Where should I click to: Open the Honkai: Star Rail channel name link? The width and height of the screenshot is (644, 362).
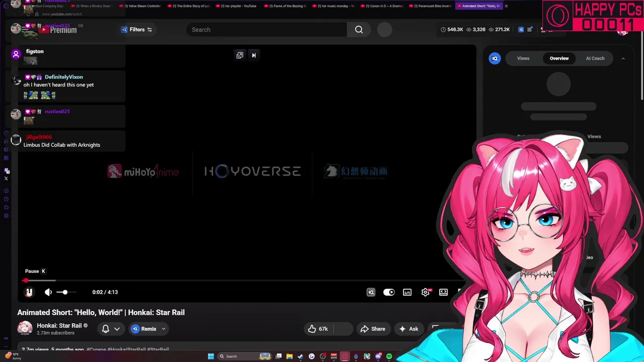coord(59,325)
